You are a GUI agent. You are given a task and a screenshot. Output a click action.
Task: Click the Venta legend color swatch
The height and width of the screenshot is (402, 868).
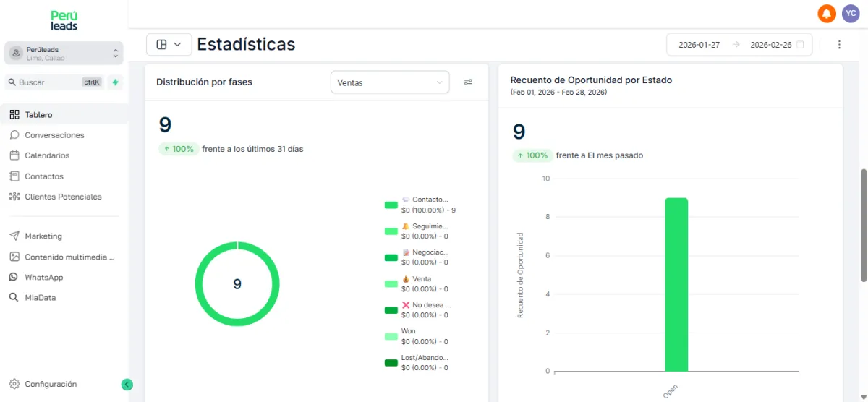(x=391, y=284)
